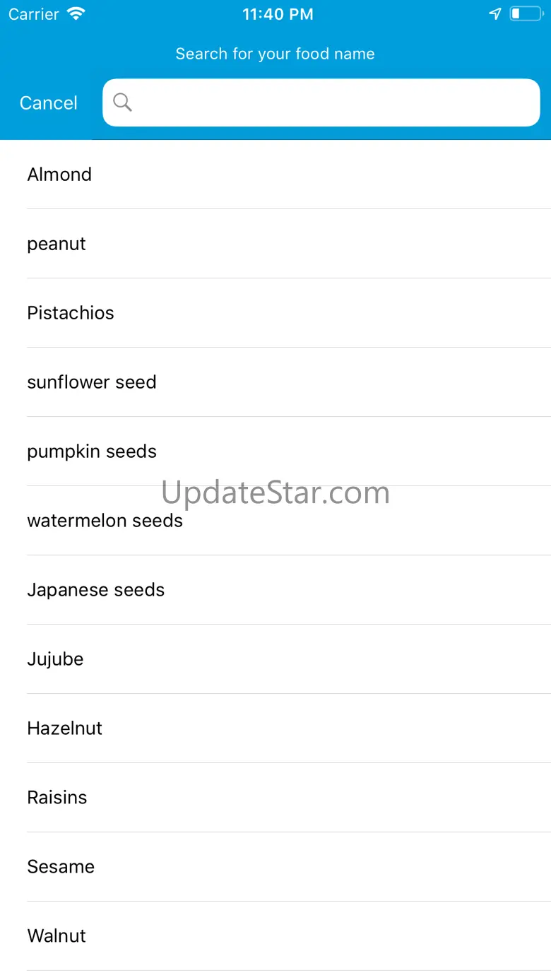551x980 pixels.
Task: Tap the battery indicator icon
Action: click(x=526, y=14)
